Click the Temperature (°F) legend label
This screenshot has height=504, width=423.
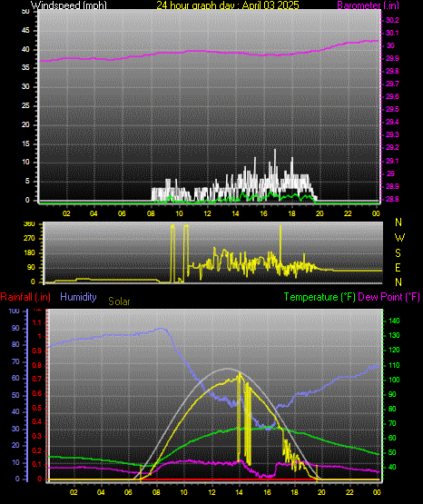[x=320, y=297]
